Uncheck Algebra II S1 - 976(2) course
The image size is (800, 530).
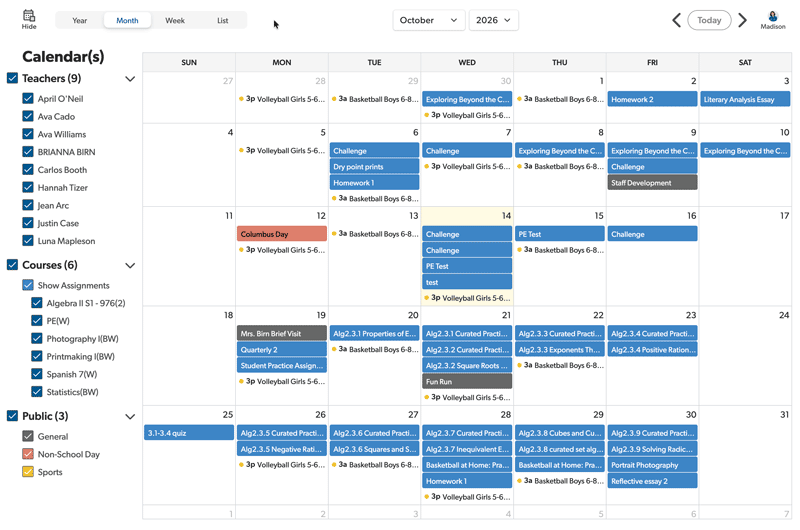pos(37,303)
